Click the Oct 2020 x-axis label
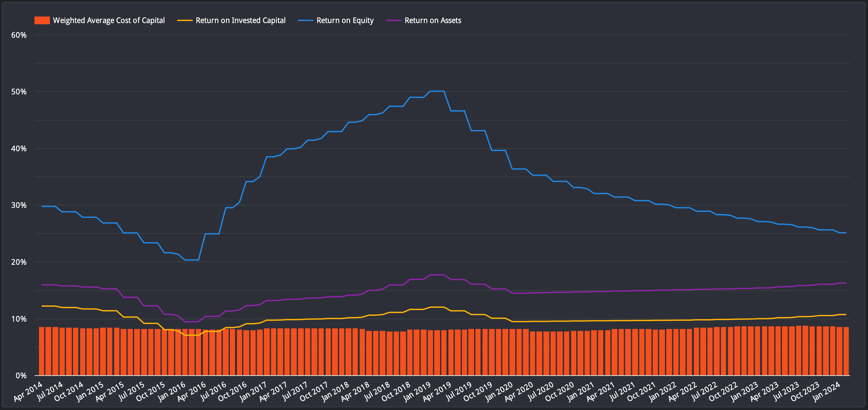Viewport: 868px width, 410px height. [x=560, y=391]
